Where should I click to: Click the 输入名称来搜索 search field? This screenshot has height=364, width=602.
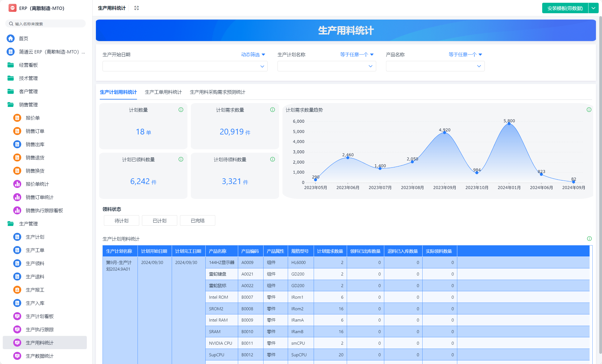tap(45, 24)
